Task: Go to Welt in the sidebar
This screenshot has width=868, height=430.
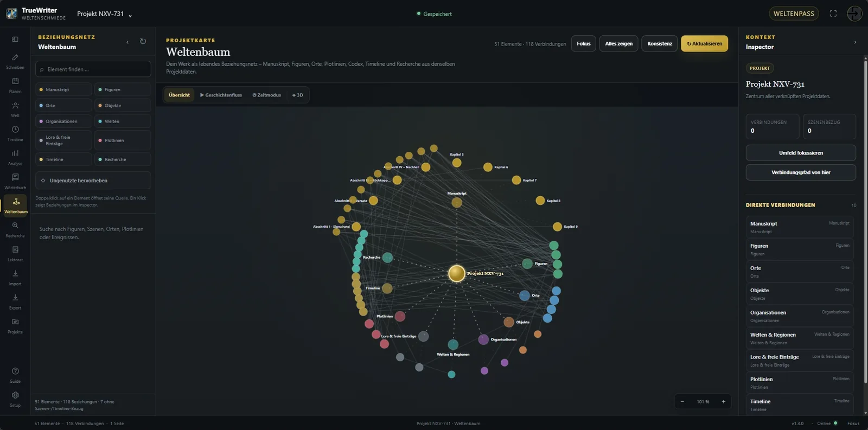Action: point(15,109)
